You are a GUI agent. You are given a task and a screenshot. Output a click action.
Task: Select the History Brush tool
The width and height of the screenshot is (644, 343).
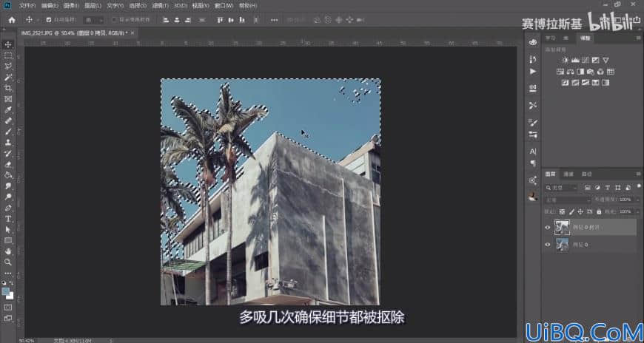pos(8,154)
